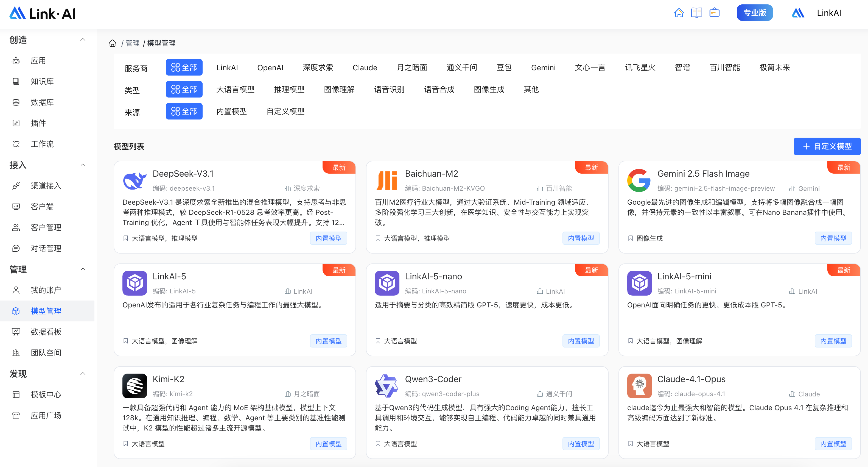Open 渠道接入 in the sidebar

(47, 186)
